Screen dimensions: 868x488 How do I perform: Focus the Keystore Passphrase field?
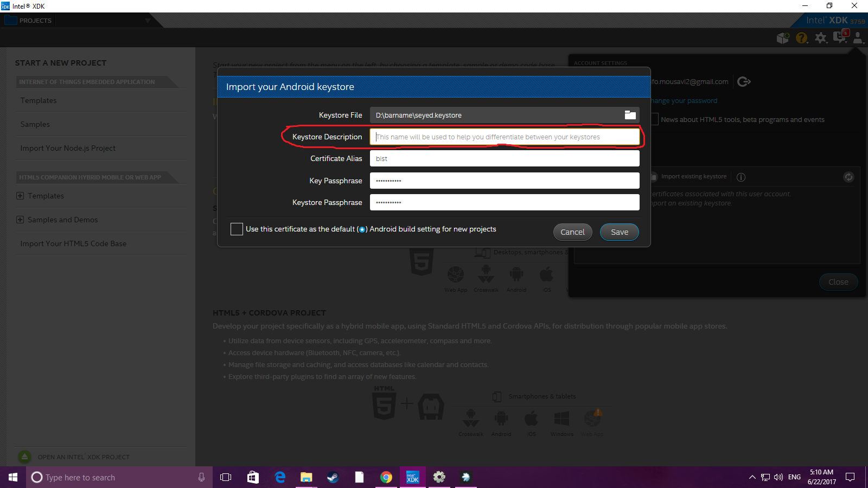(505, 202)
